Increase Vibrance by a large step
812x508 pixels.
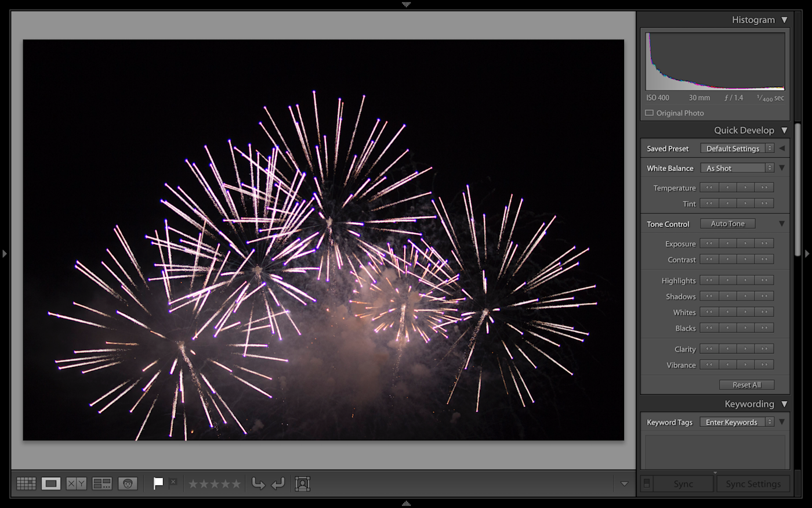(x=764, y=365)
